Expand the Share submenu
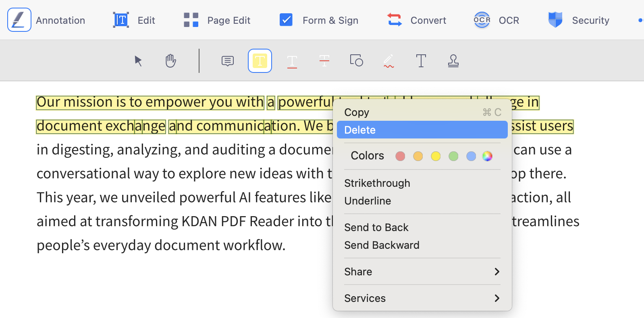Screen dimensions: 644x318 [x=422, y=272]
